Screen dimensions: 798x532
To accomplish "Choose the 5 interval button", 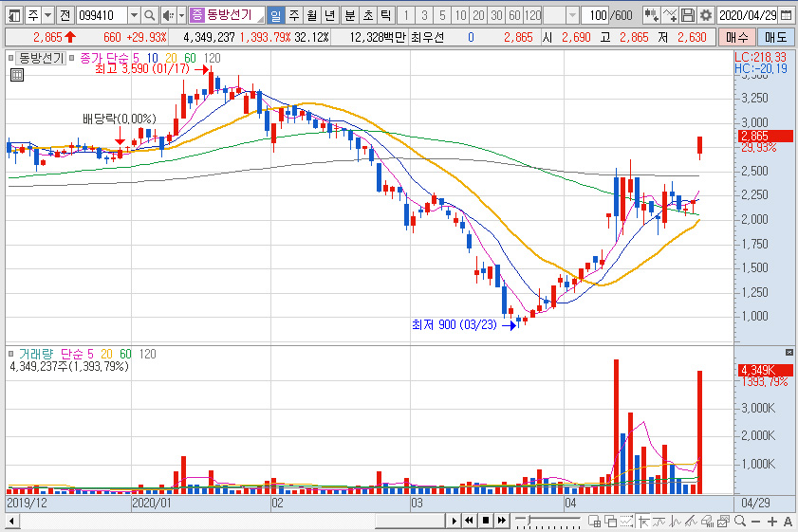I will [x=442, y=15].
